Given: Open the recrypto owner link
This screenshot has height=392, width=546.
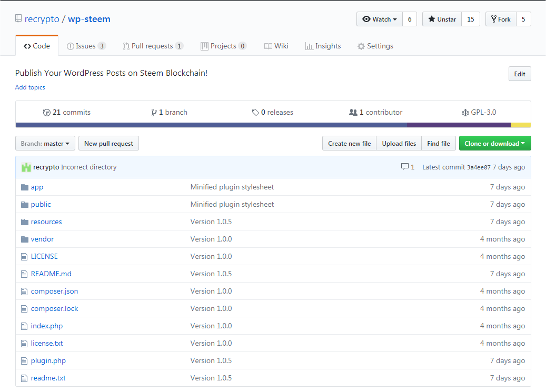Looking at the screenshot, I should (x=42, y=19).
